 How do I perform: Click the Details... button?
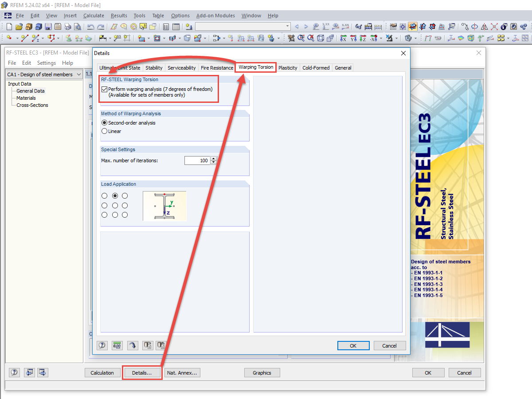point(142,373)
